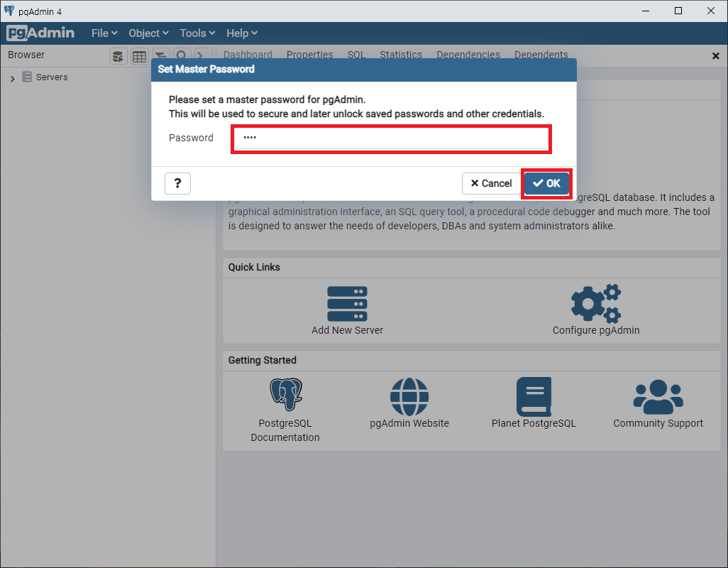
Task: Click the OK button in master password dialog
Action: pyautogui.click(x=546, y=183)
